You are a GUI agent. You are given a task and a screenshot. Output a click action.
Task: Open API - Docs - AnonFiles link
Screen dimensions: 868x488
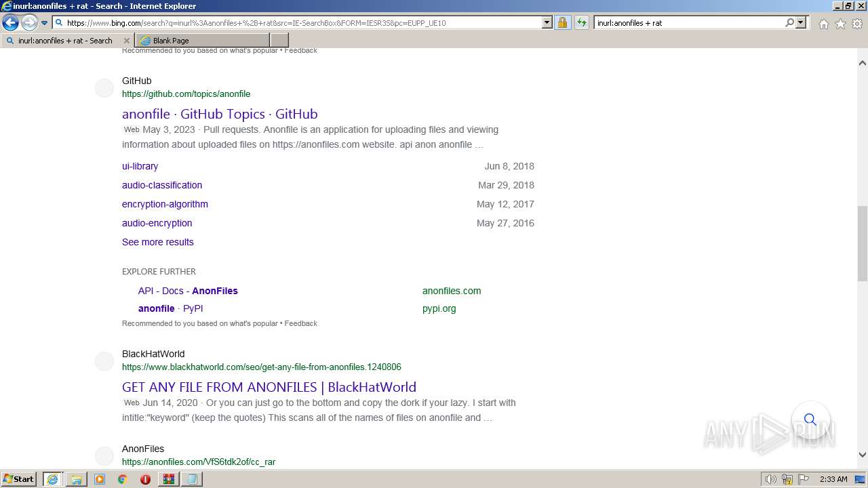188,291
